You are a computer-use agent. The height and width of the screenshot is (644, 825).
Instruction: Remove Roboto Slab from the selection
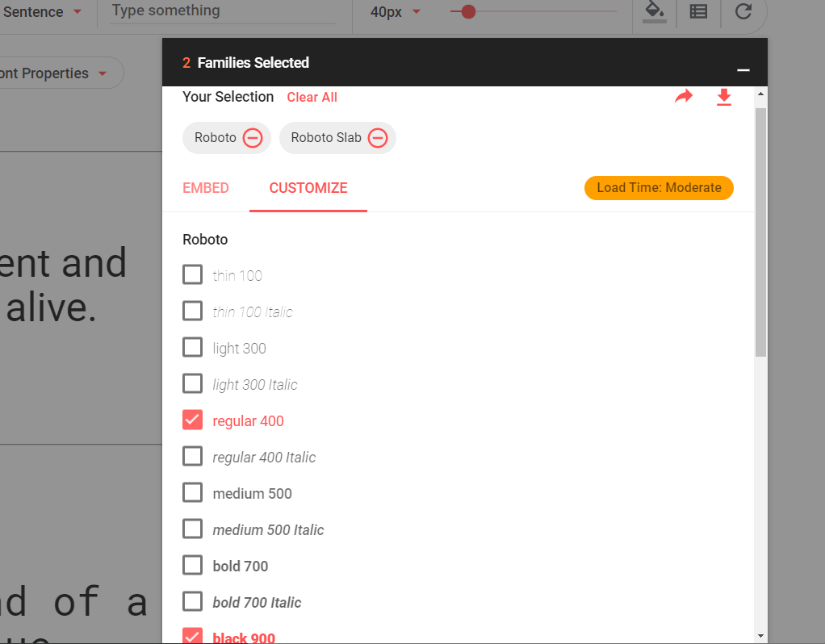point(378,138)
